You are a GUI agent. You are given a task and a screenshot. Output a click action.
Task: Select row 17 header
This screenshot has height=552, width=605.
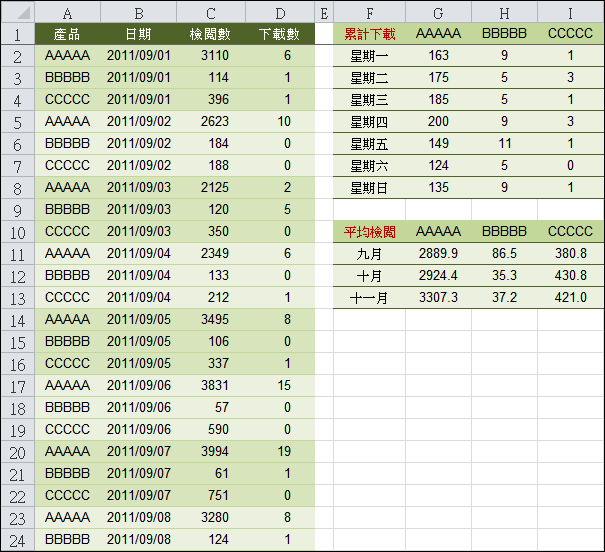[x=18, y=386]
